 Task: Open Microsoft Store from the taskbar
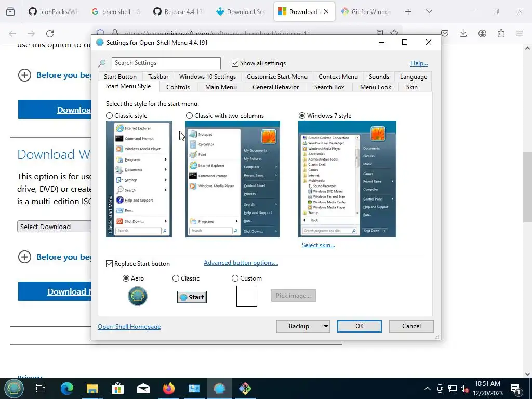point(118,389)
